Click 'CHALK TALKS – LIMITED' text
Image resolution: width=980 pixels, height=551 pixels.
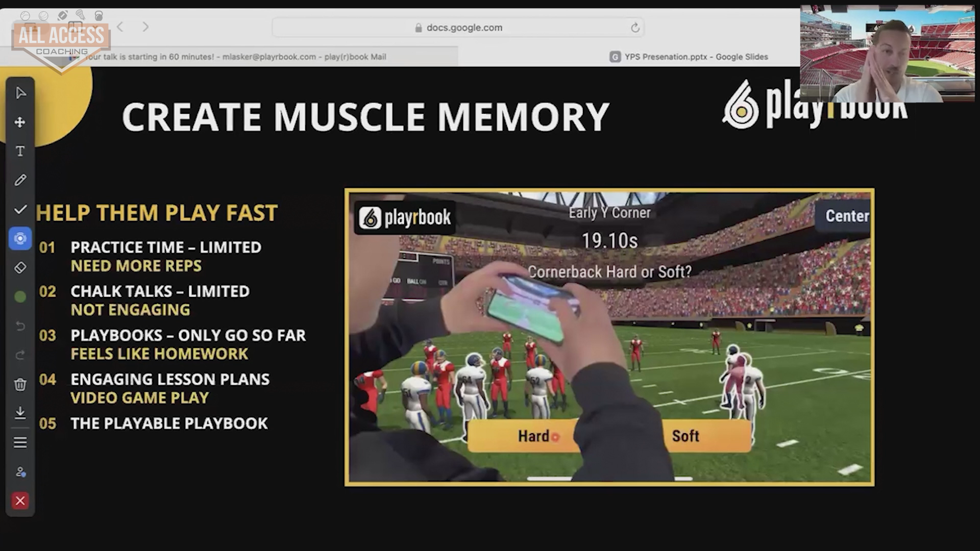point(160,291)
